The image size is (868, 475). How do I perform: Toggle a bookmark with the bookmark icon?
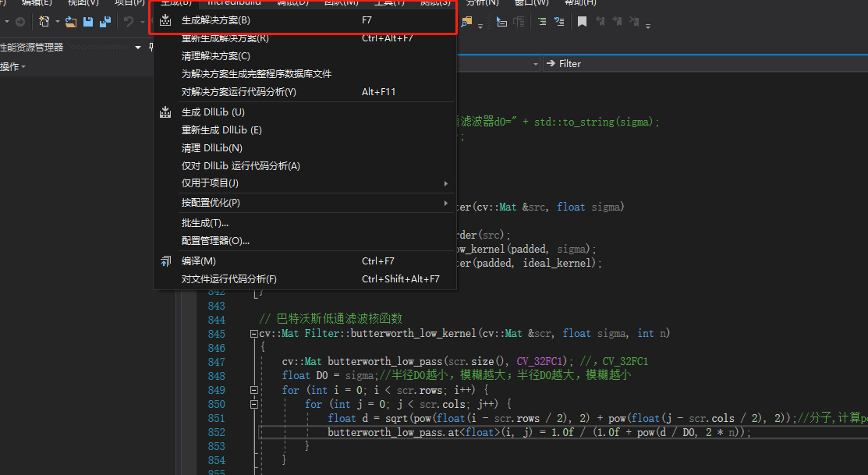coord(582,22)
